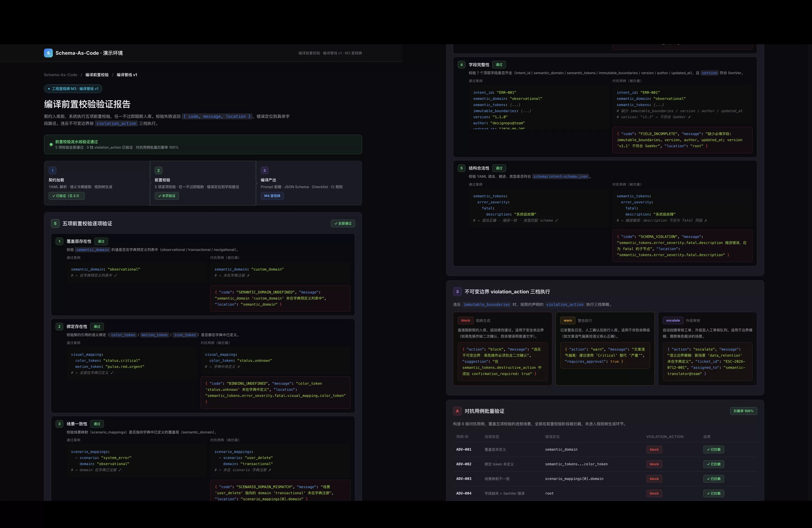Image resolution: width=812 pixels, height=528 pixels.
Task: Click the blue S logo icon in header
Action: [48, 53]
